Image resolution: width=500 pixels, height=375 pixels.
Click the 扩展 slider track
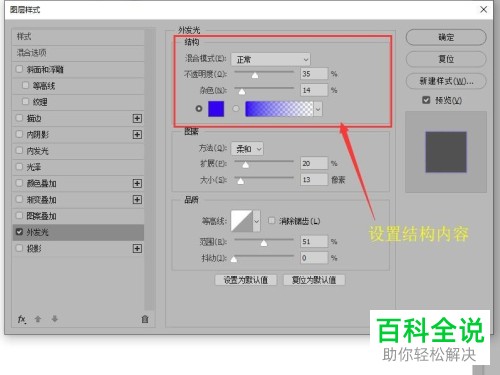pyautogui.click(x=264, y=161)
